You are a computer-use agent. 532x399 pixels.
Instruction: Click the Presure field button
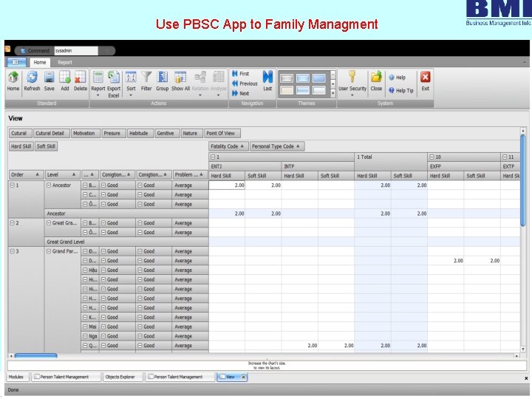coord(114,133)
